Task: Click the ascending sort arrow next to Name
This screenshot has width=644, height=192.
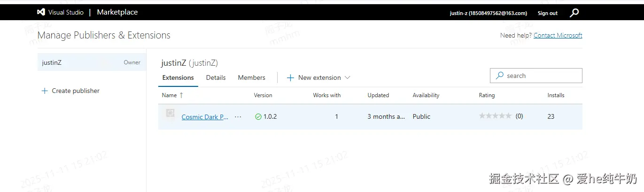Action: [182, 95]
